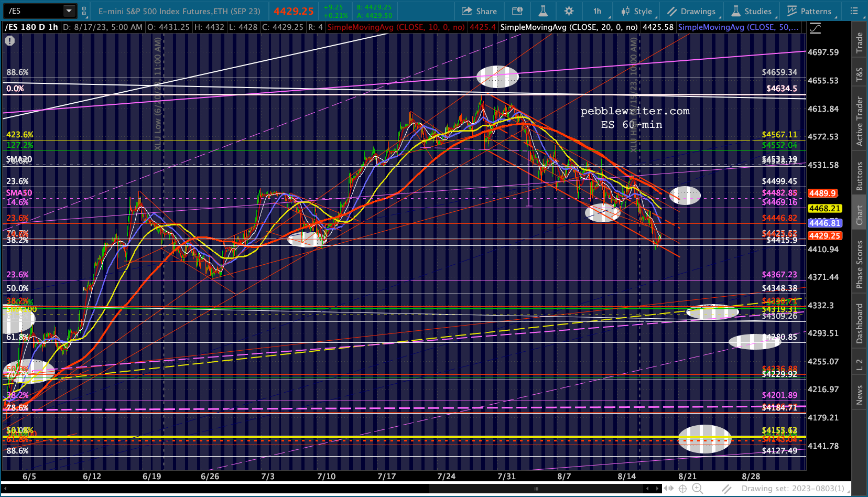Toggle the drawings visibility icon in bottom bar
Image resolution: width=868 pixels, height=497 pixels.
coord(726,489)
